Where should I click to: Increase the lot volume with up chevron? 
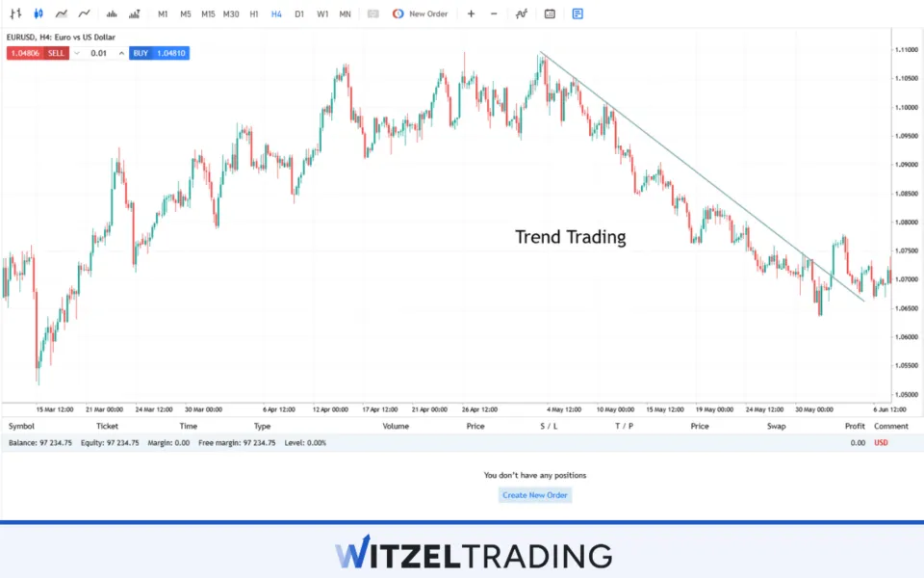(x=121, y=53)
